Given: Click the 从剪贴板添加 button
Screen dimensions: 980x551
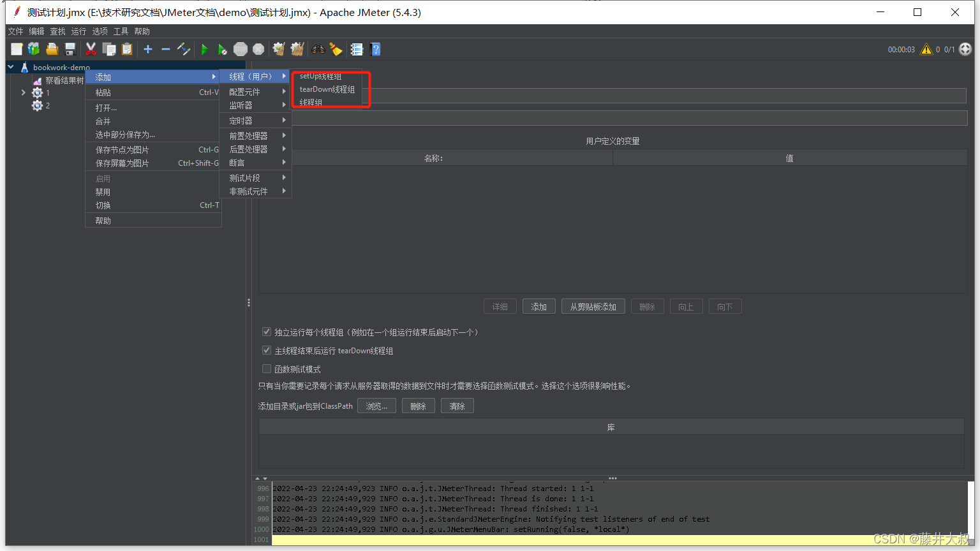Looking at the screenshot, I should click(593, 307).
